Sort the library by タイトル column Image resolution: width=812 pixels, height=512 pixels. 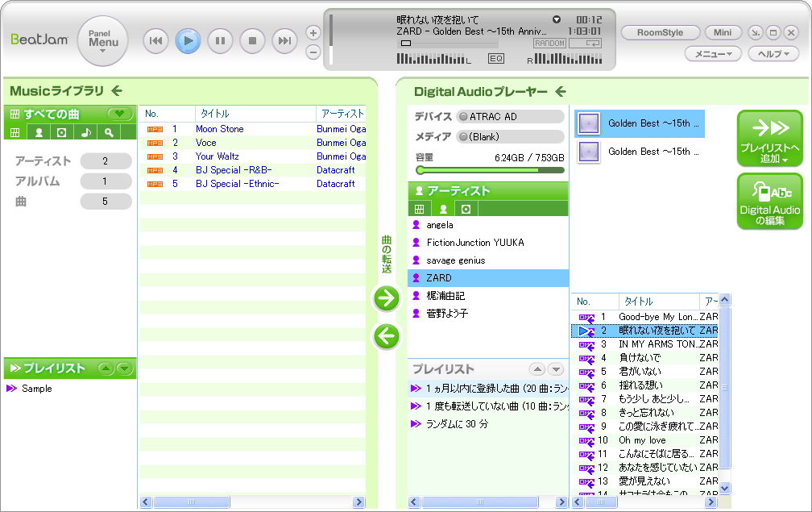click(255, 114)
